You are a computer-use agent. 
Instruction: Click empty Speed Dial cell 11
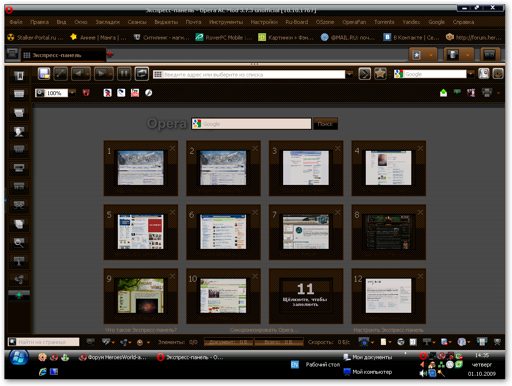point(306,296)
